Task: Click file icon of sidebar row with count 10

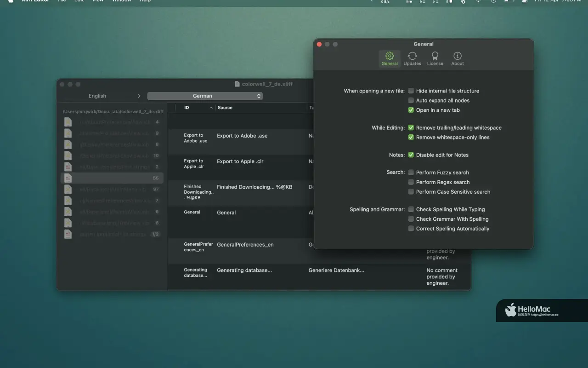Action: (68, 155)
